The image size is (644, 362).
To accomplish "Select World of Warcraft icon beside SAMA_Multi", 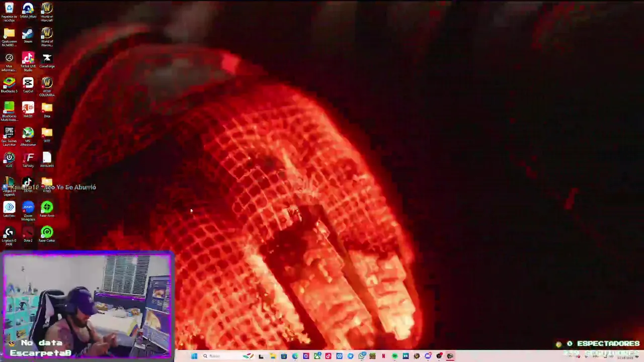I will point(47,12).
